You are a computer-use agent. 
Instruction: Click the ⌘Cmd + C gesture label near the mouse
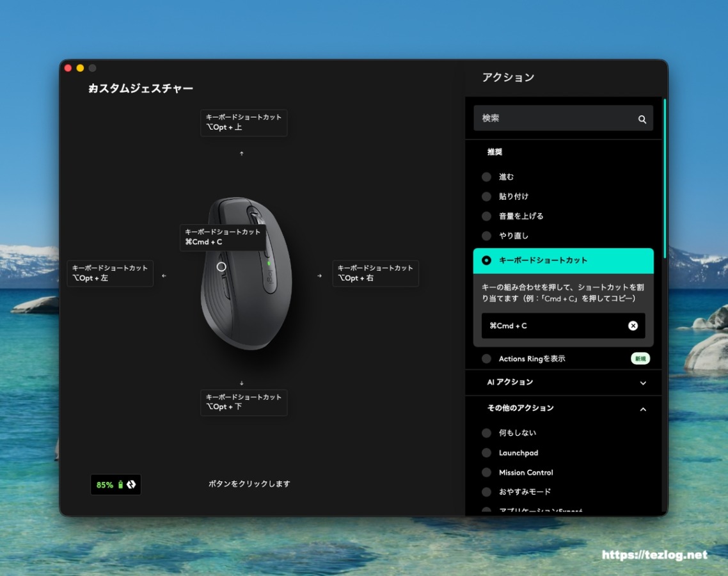coord(222,237)
